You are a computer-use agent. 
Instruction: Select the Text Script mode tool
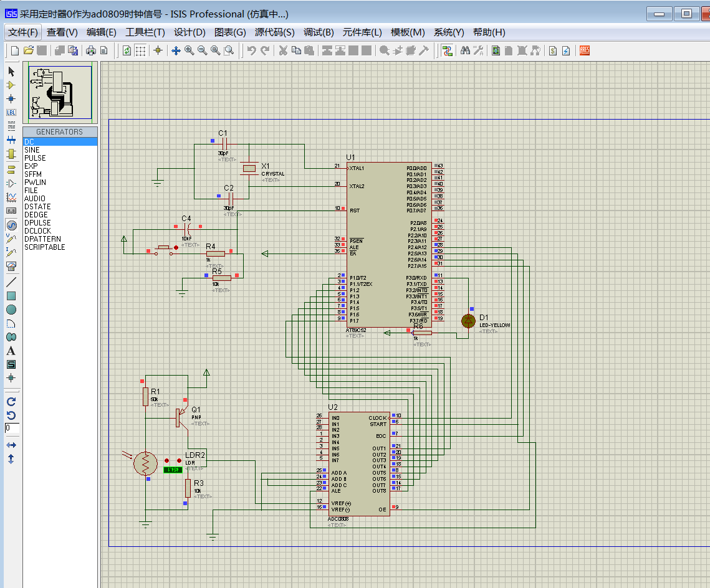pyautogui.click(x=11, y=126)
